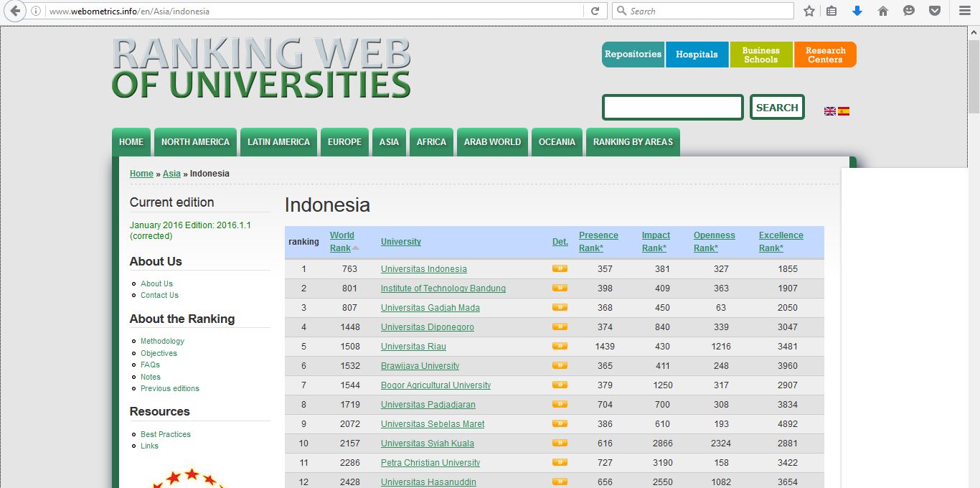The height and width of the screenshot is (488, 980).
Task: Open the FAQs sidebar link
Action: pyautogui.click(x=150, y=365)
